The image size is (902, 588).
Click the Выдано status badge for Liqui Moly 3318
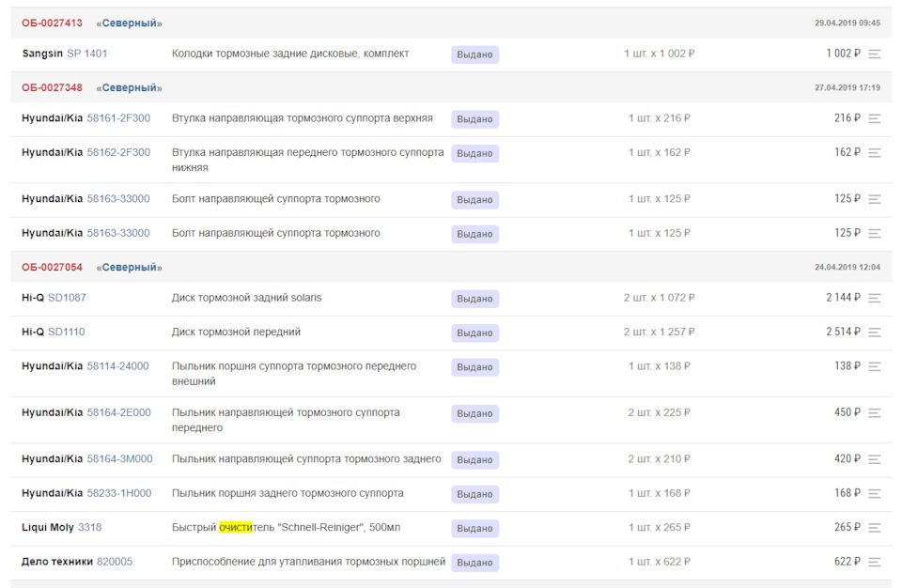coord(474,528)
